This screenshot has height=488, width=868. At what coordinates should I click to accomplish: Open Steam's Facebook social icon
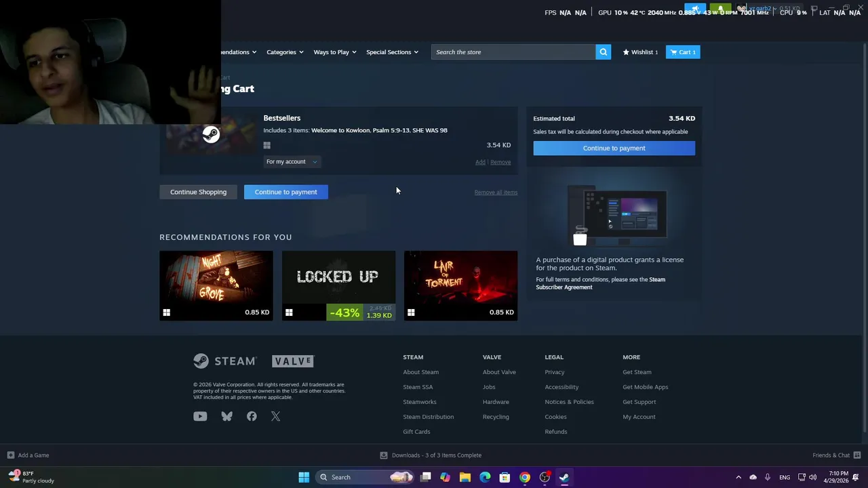click(252, 416)
